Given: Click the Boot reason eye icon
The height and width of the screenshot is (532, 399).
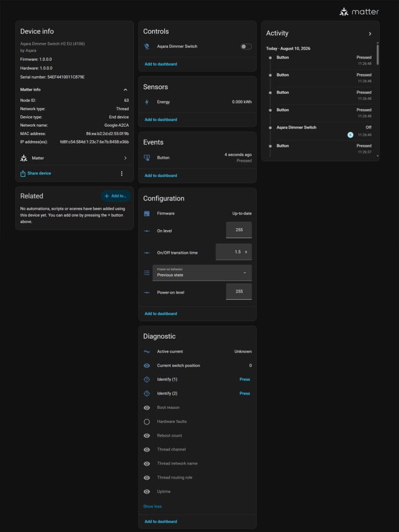Looking at the screenshot, I should 147,407.
